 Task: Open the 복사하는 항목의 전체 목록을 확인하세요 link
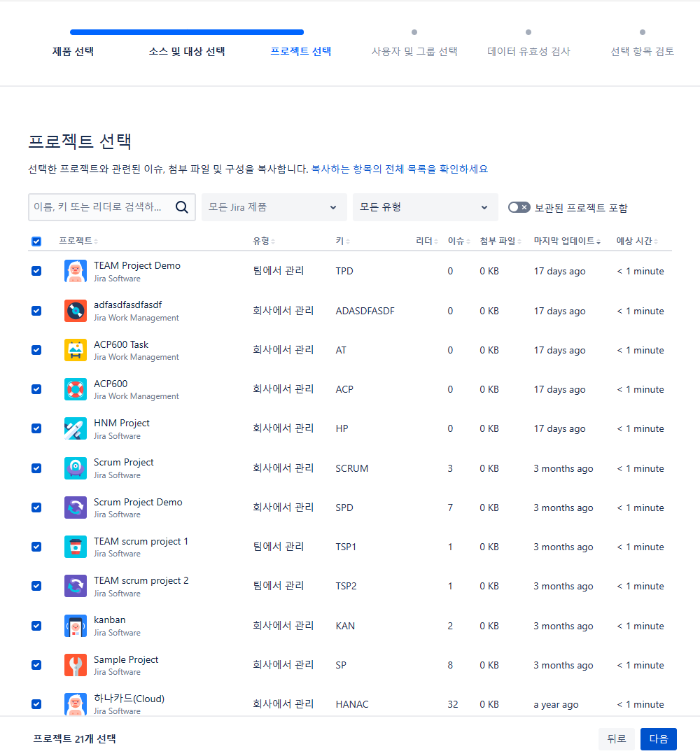click(400, 169)
